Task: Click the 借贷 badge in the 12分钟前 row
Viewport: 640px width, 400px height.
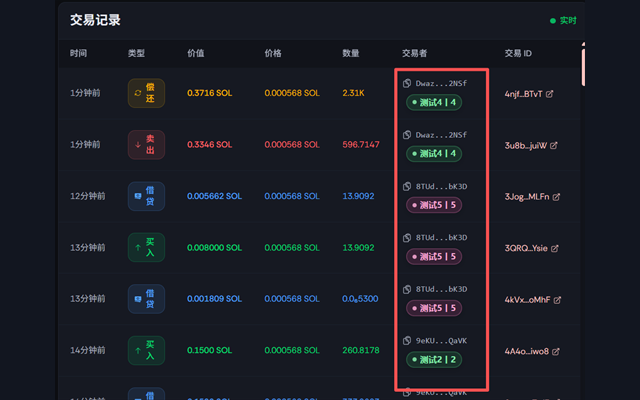Action: [146, 196]
